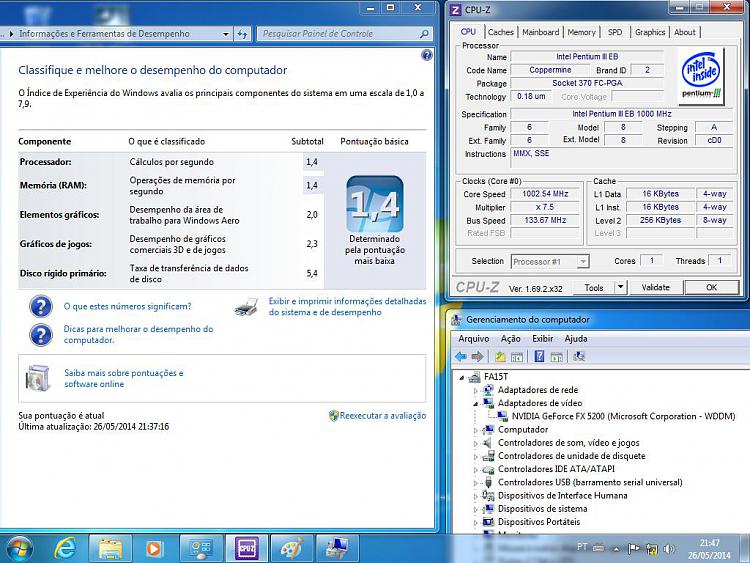
Task: Open the Ação menu
Action: [510, 339]
